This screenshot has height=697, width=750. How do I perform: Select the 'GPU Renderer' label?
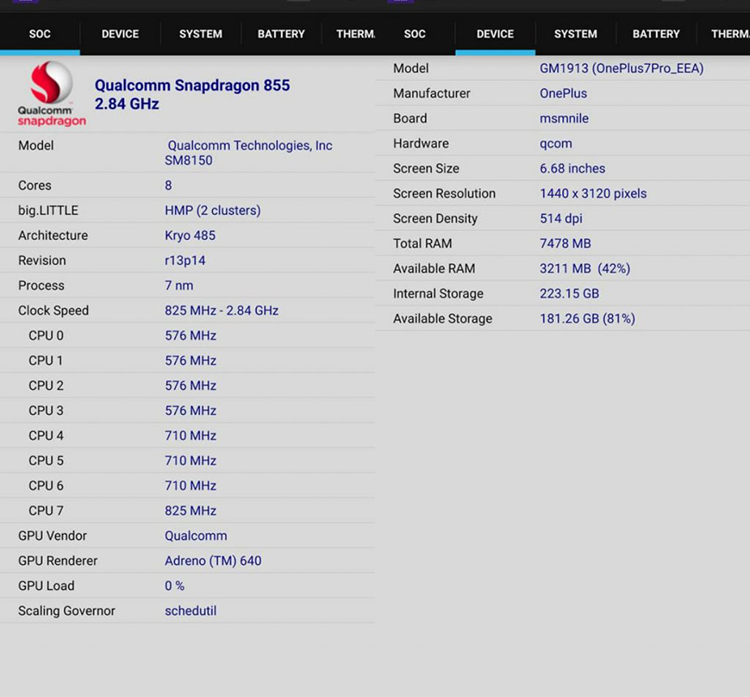pyautogui.click(x=57, y=561)
